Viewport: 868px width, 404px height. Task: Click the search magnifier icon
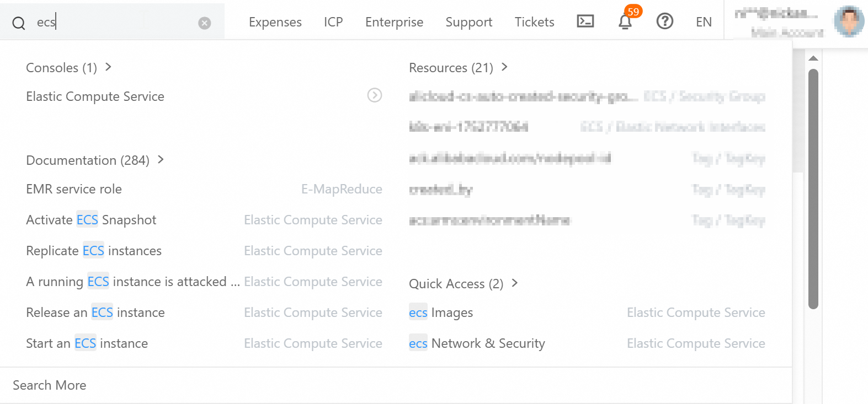coord(19,23)
